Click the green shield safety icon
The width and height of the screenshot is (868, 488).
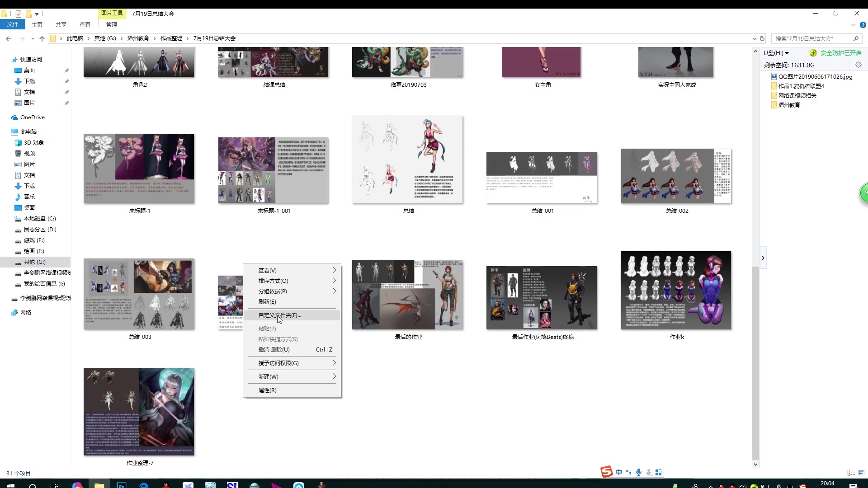click(813, 53)
